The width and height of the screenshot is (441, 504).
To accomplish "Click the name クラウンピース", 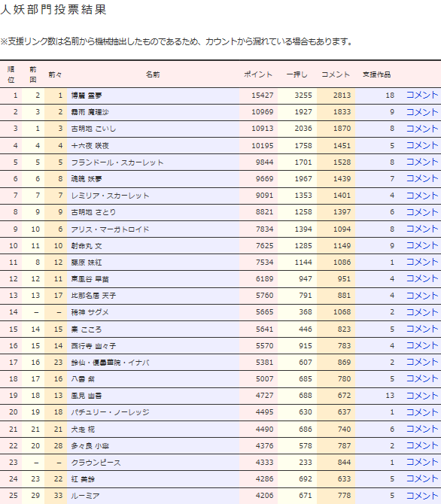I will coord(96,463).
